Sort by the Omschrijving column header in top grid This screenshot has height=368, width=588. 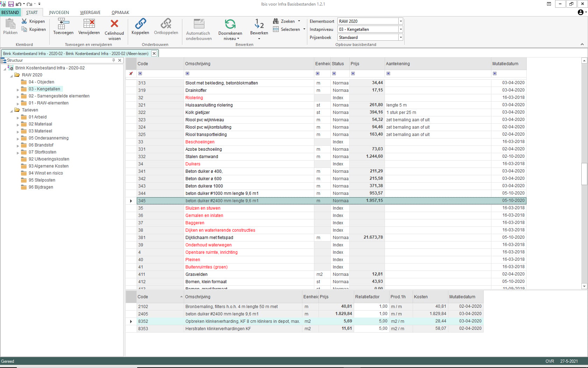point(249,64)
